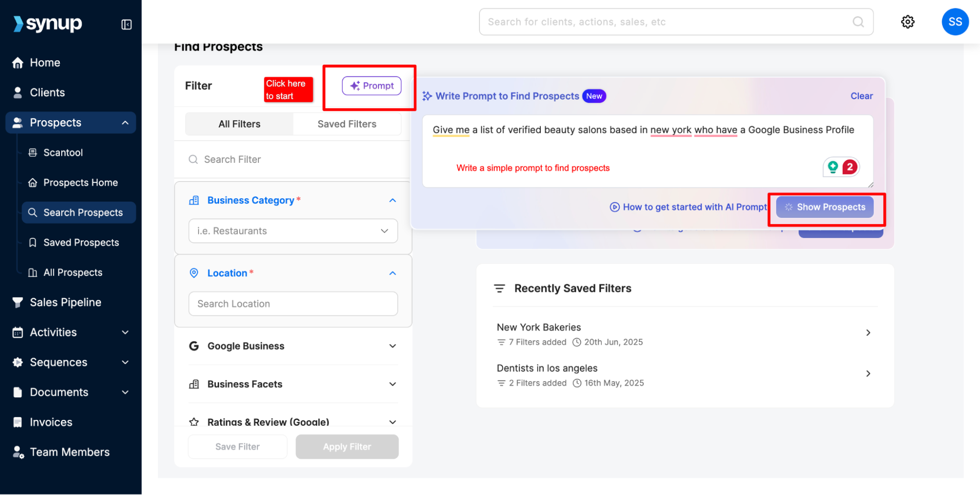Viewport: 980px width, 495px height.
Task: Open the i.e. Restaurants category dropdown
Action: (x=293, y=231)
